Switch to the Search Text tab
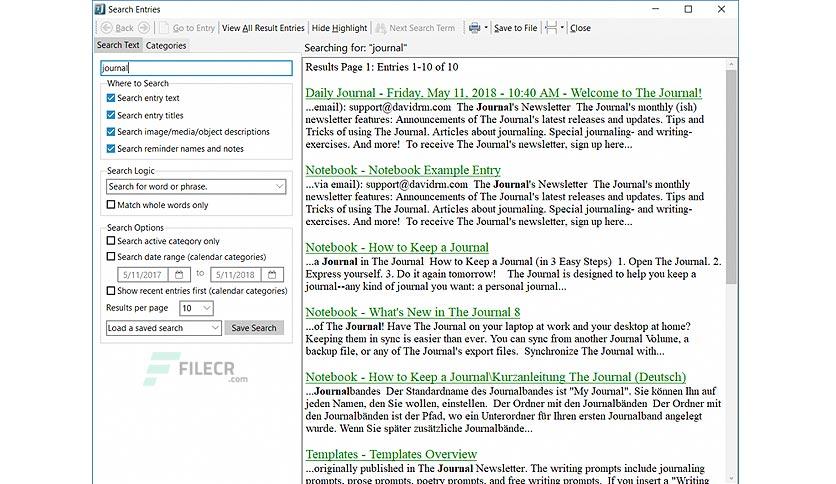Viewport: 836px width, 484px height. click(x=118, y=45)
